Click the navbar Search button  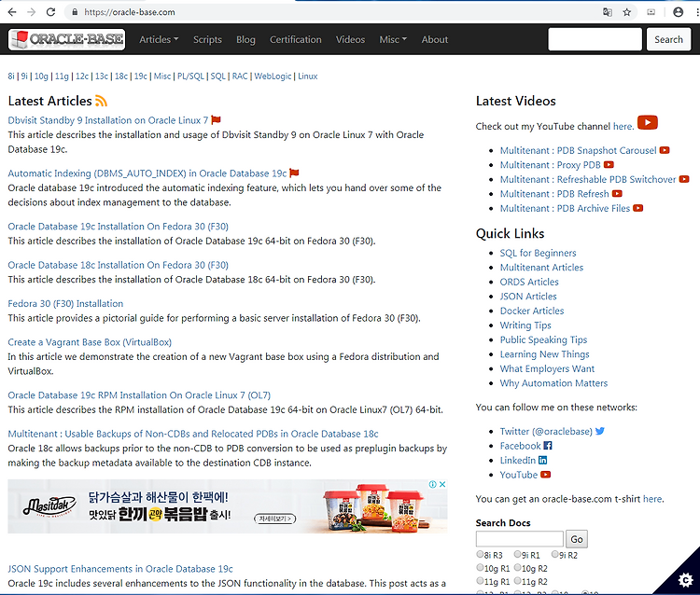[668, 39]
